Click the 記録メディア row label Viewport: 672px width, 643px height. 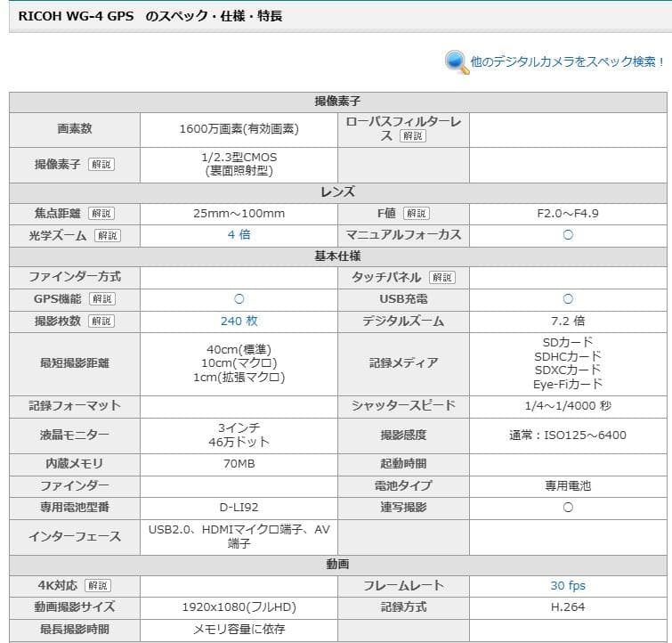403,363
